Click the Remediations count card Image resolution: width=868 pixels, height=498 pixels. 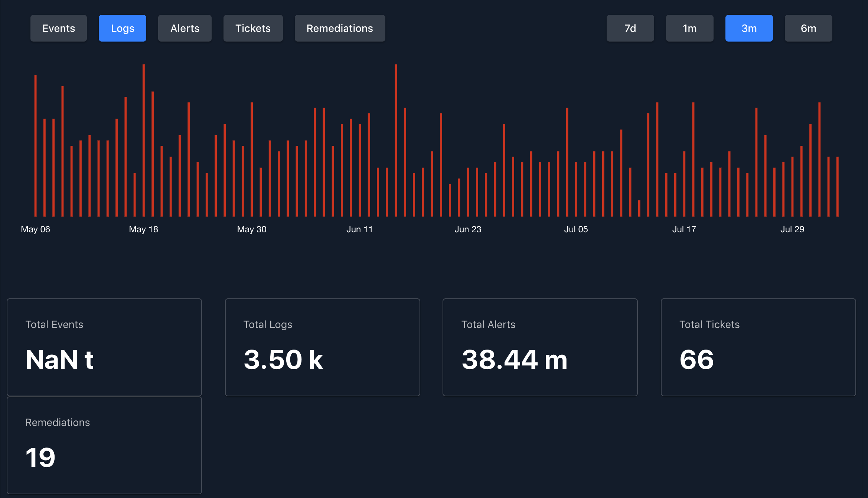tap(104, 445)
